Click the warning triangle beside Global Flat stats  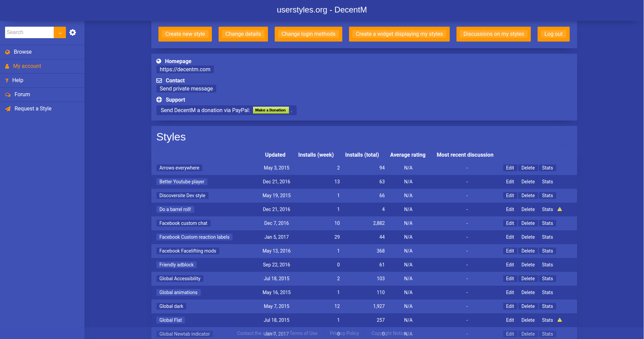point(560,320)
